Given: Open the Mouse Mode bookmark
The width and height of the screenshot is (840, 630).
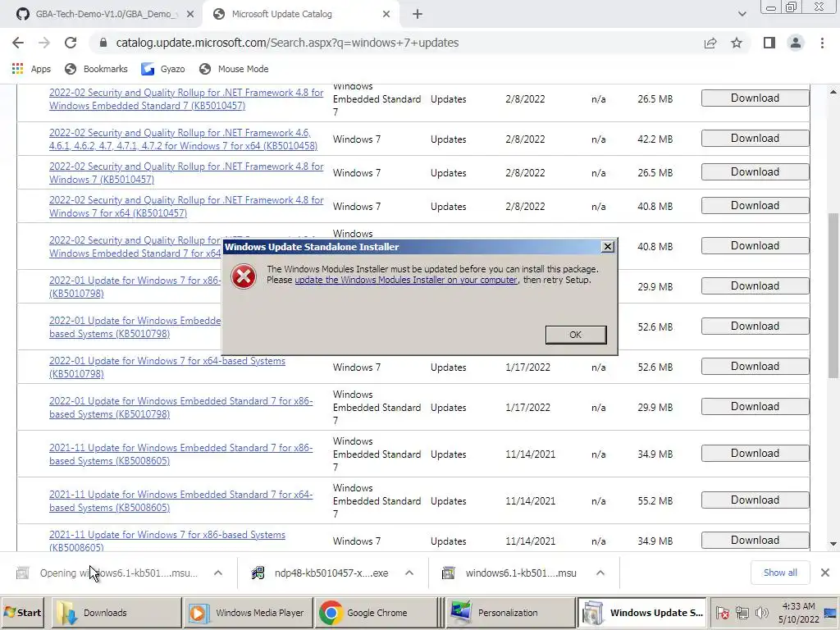Looking at the screenshot, I should 234,69.
